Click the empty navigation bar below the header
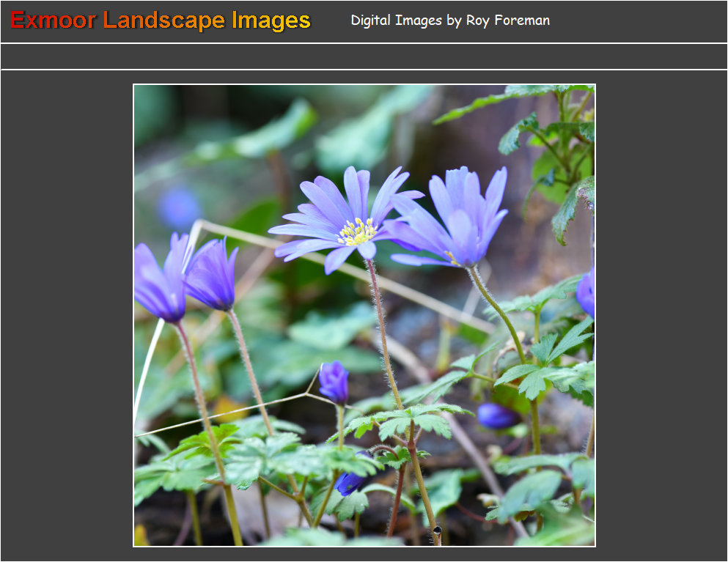This screenshot has height=562, width=728. (364, 56)
